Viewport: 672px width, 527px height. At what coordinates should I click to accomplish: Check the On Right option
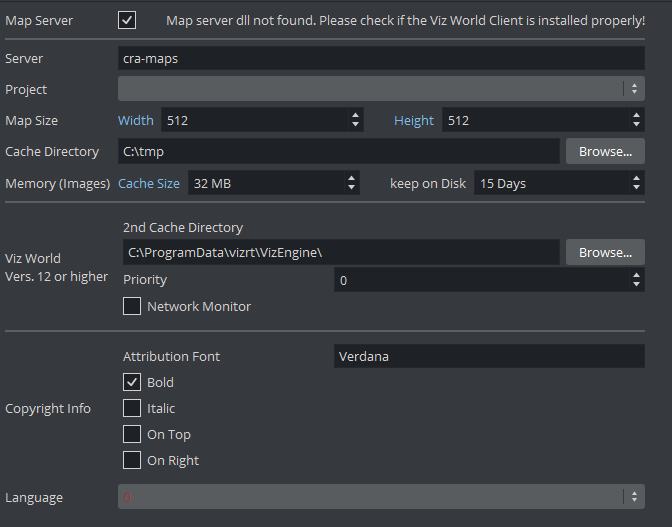132,460
